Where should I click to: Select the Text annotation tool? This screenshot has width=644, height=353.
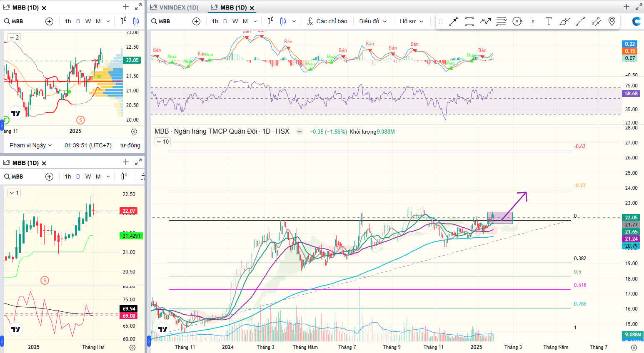(549, 21)
